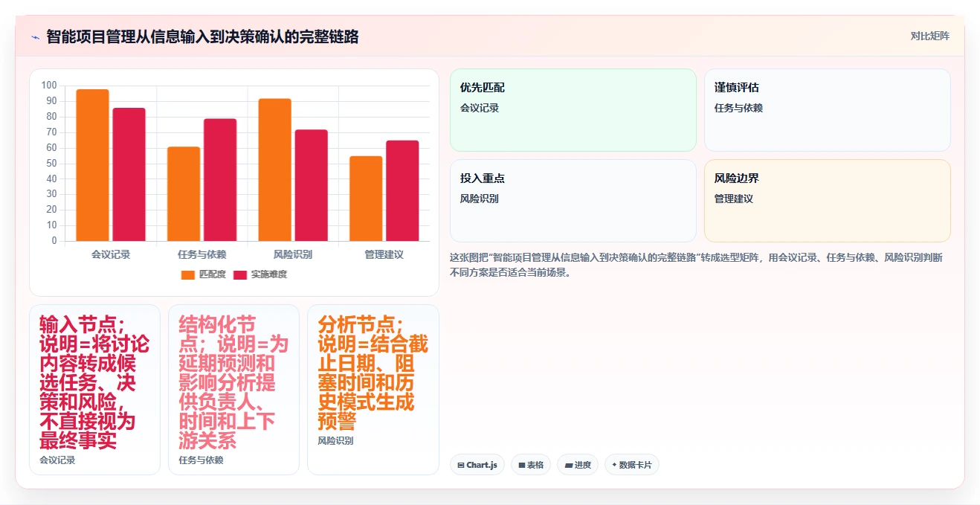Open the 风险边界 管理建议 card
This screenshot has width=980, height=505.
[x=828, y=201]
